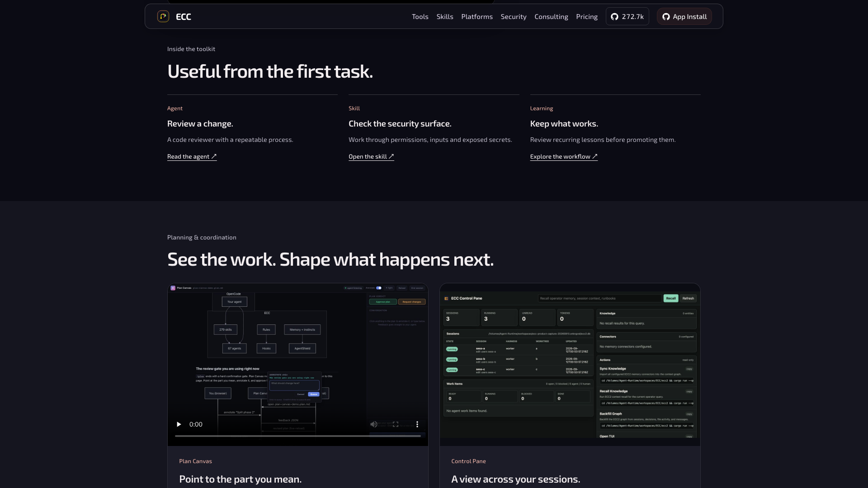Viewport: 868px width, 488px height.
Task: Select Consulting in the header
Action: (551, 17)
